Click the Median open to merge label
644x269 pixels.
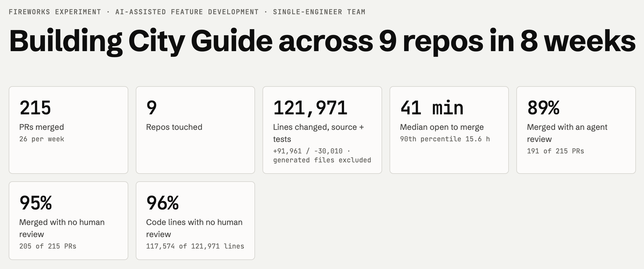442,127
